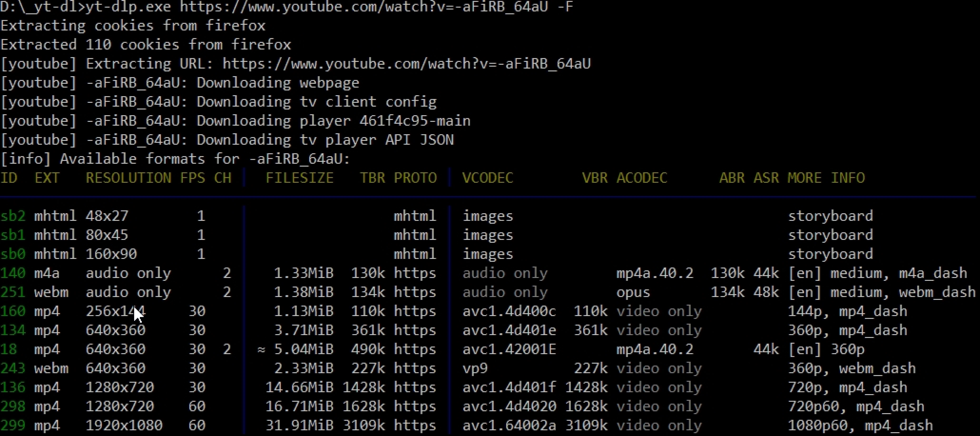The height and width of the screenshot is (436, 980).
Task: Click the avc1.64002a codec text
Action: click(x=509, y=425)
